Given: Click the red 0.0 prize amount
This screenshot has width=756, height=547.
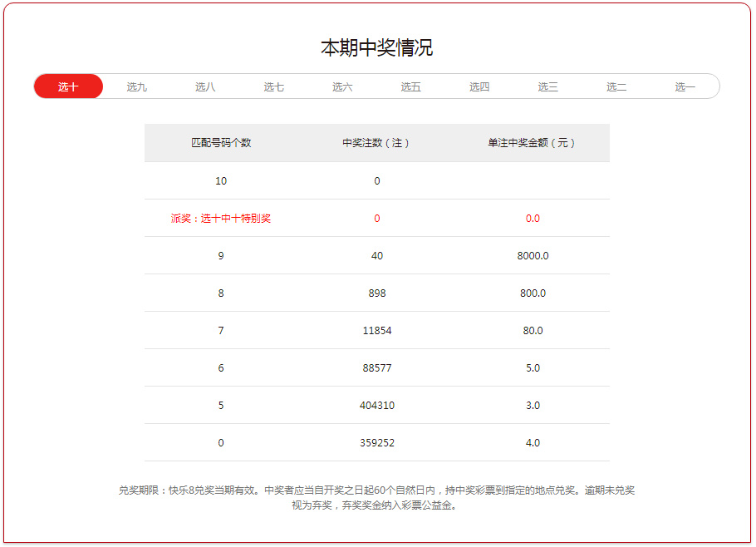Looking at the screenshot, I should point(533,219).
